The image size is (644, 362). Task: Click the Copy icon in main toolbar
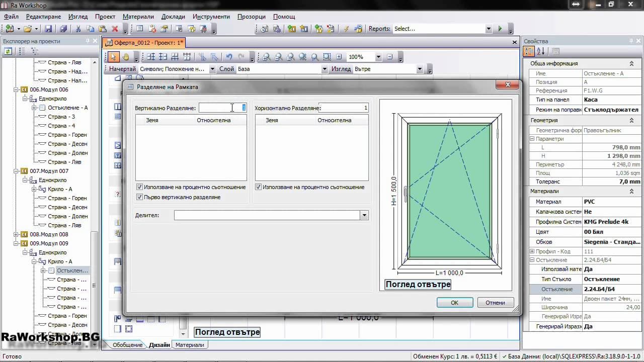coord(91,29)
